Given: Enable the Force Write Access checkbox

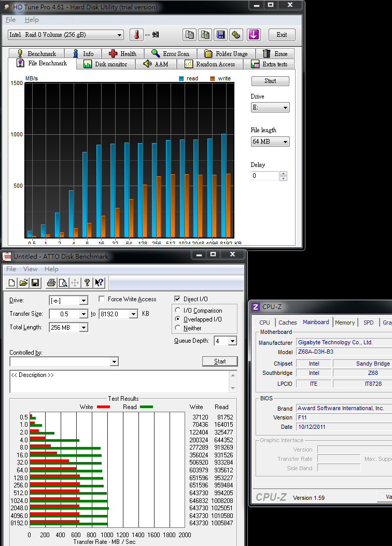Looking at the screenshot, I should 102,299.
